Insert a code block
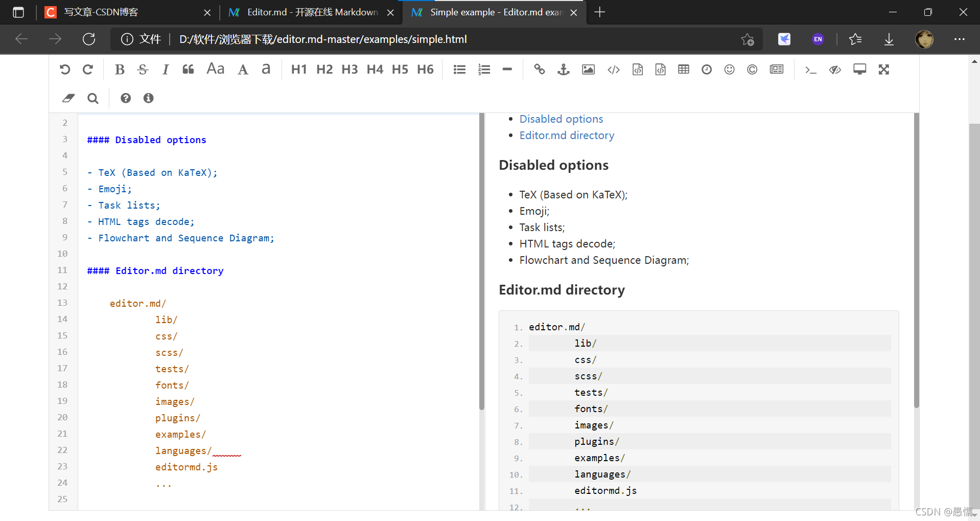Viewport: 980px width, 521px height. pyautogui.click(x=661, y=70)
